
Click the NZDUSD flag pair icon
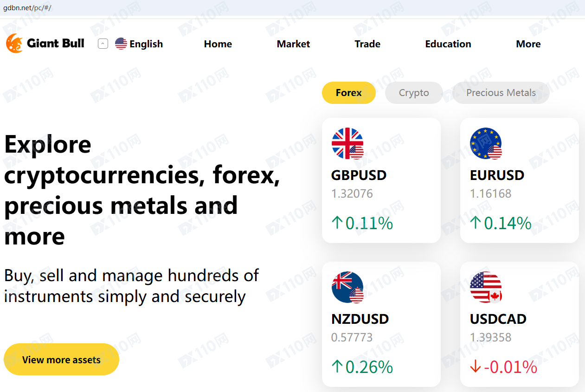(x=347, y=287)
